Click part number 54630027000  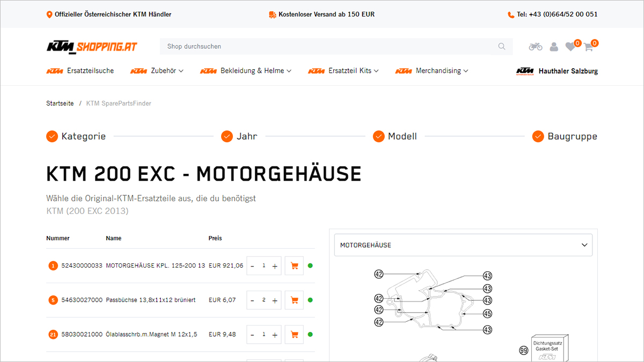82,300
